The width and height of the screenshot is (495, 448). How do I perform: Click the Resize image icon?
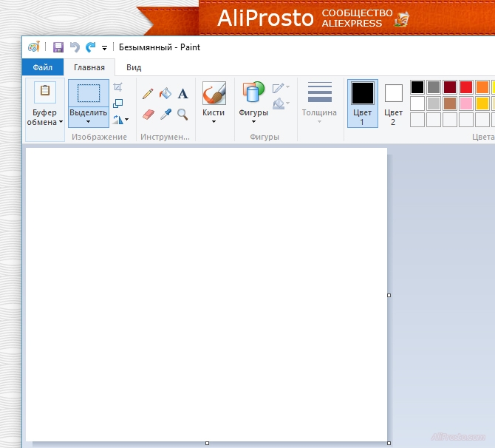[118, 103]
